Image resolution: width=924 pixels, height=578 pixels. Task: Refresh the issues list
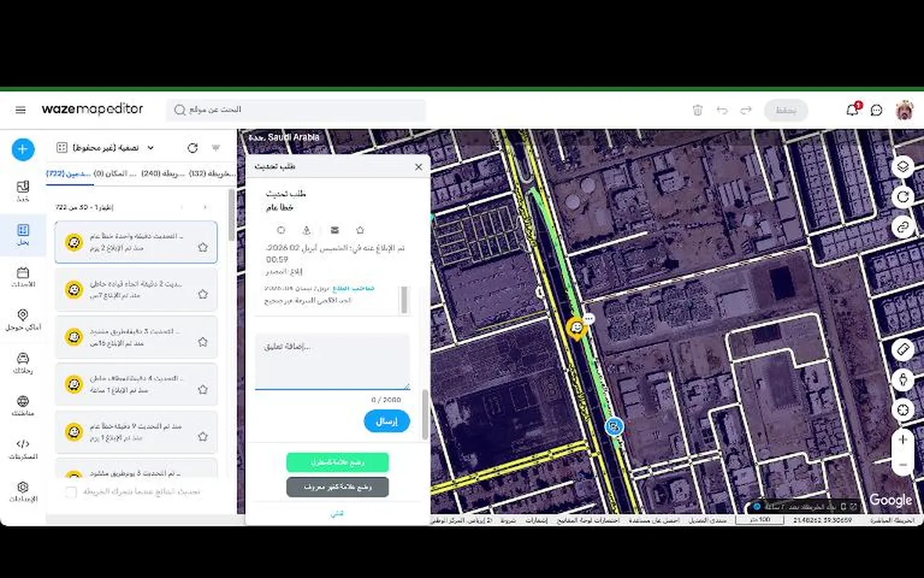tap(192, 148)
